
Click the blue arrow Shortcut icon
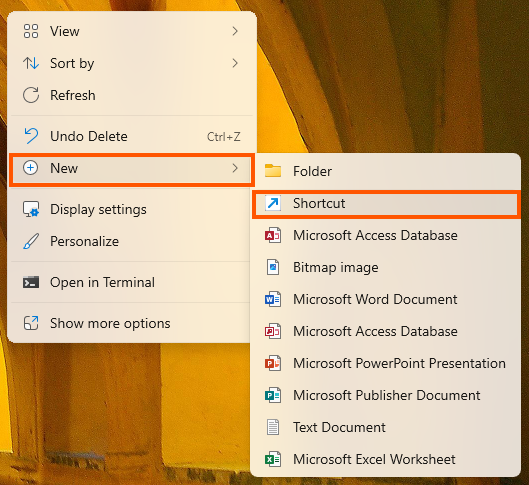click(273, 203)
